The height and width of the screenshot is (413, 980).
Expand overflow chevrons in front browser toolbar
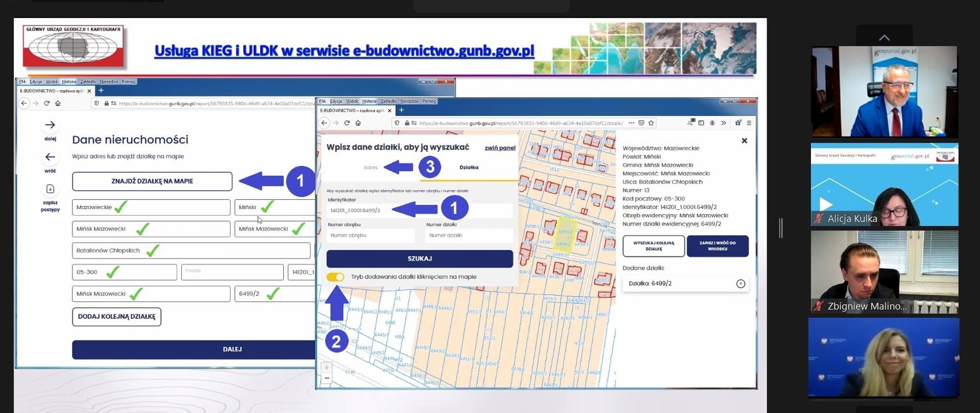coord(724,123)
